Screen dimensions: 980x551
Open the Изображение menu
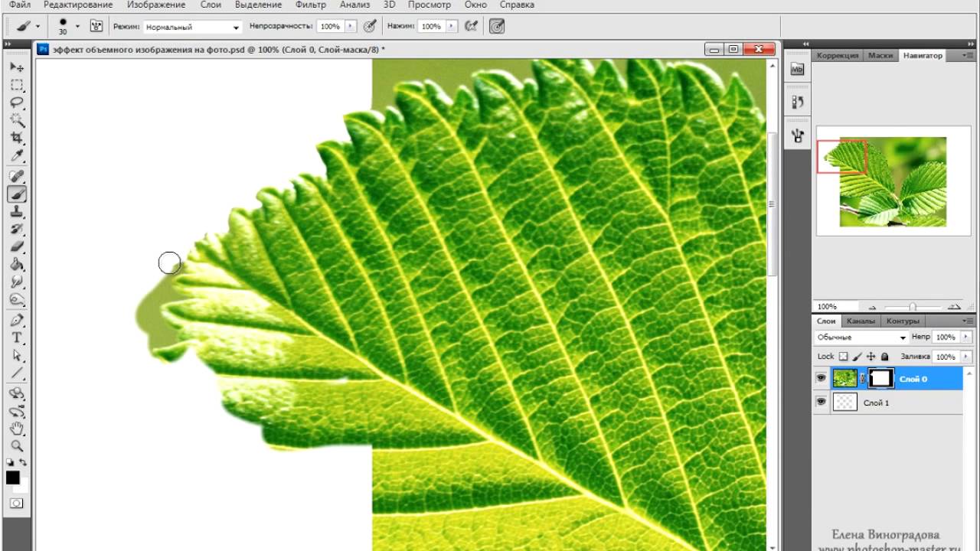tap(156, 5)
